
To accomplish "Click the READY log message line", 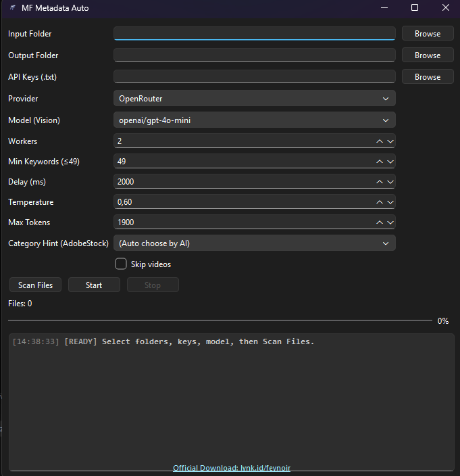I will 163,341.
